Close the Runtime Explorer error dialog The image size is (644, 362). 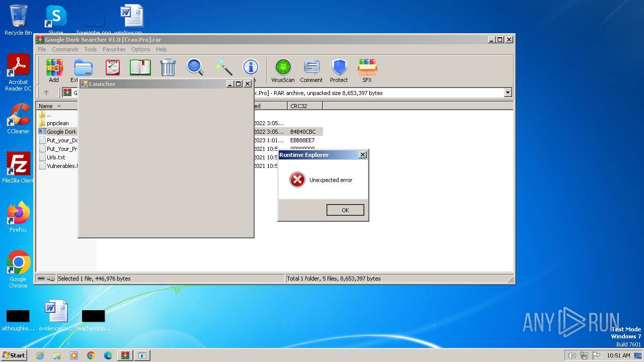coord(363,155)
